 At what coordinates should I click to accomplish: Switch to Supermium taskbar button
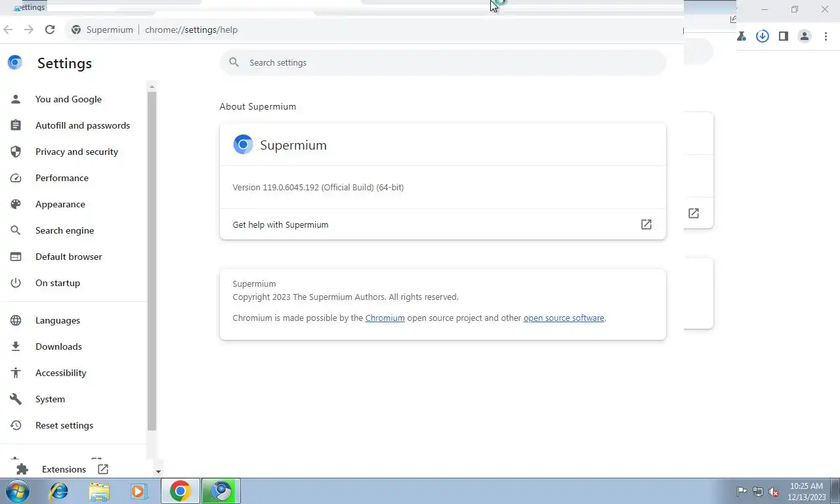pos(221,491)
